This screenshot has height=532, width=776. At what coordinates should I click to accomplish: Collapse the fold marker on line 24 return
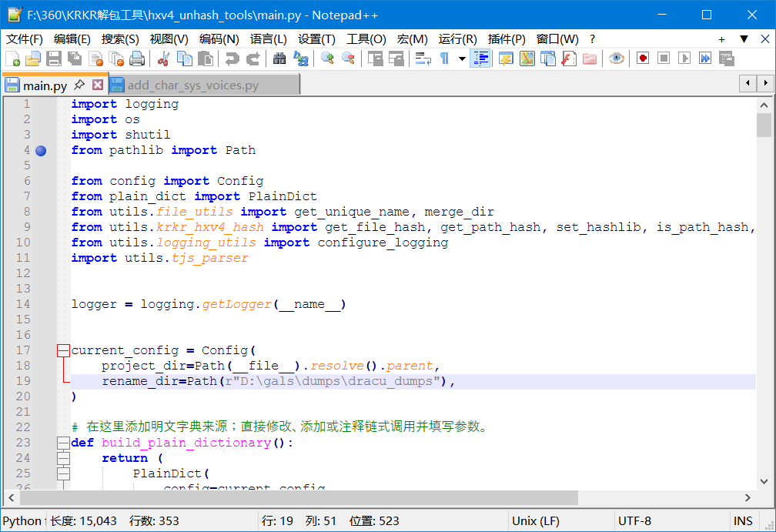pos(63,458)
